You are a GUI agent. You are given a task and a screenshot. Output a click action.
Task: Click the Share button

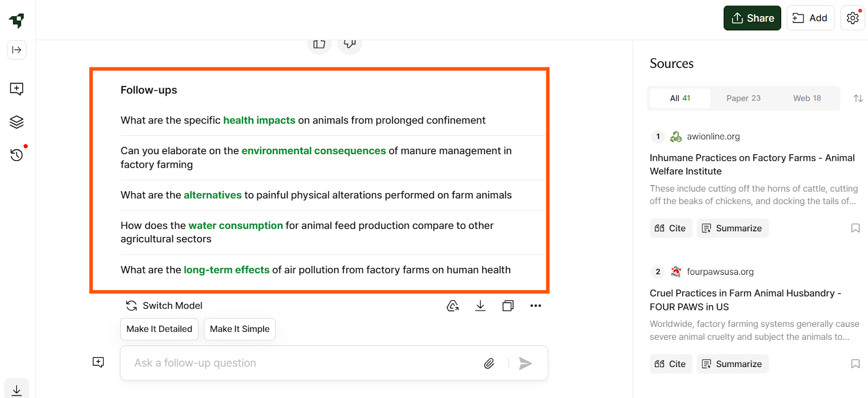coord(752,18)
